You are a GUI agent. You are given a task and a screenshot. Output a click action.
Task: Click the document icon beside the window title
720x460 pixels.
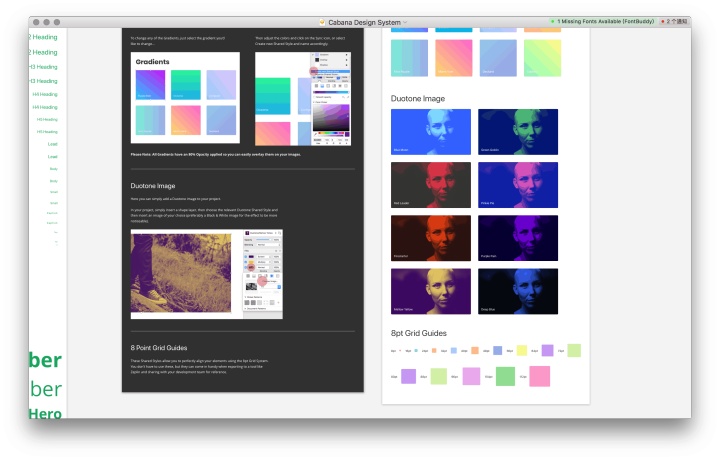(x=322, y=22)
